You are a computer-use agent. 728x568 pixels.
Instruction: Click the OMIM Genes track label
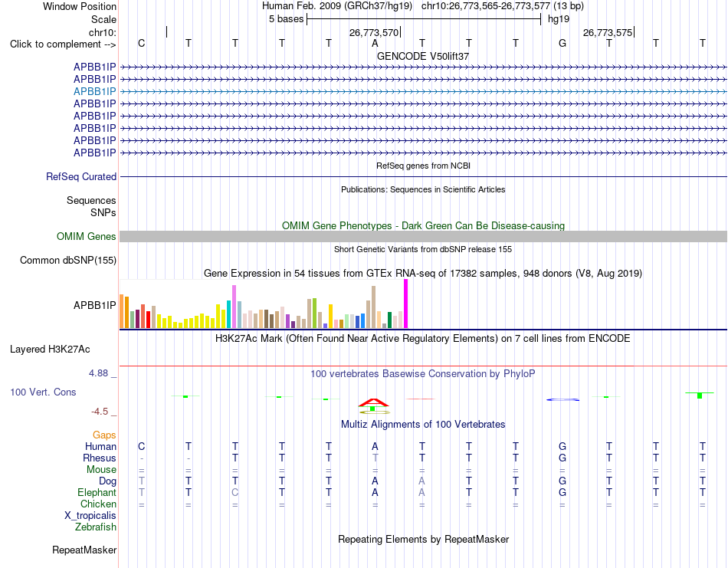click(x=87, y=236)
